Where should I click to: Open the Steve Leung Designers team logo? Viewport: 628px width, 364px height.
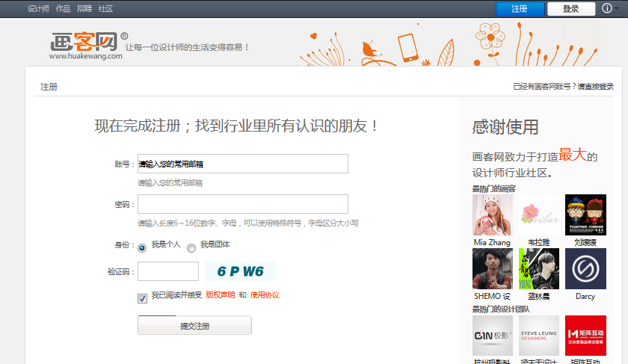pyautogui.click(x=539, y=336)
